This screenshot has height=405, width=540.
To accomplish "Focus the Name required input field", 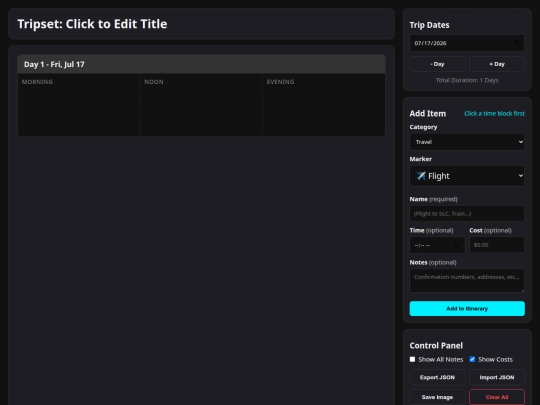I will pos(467,214).
